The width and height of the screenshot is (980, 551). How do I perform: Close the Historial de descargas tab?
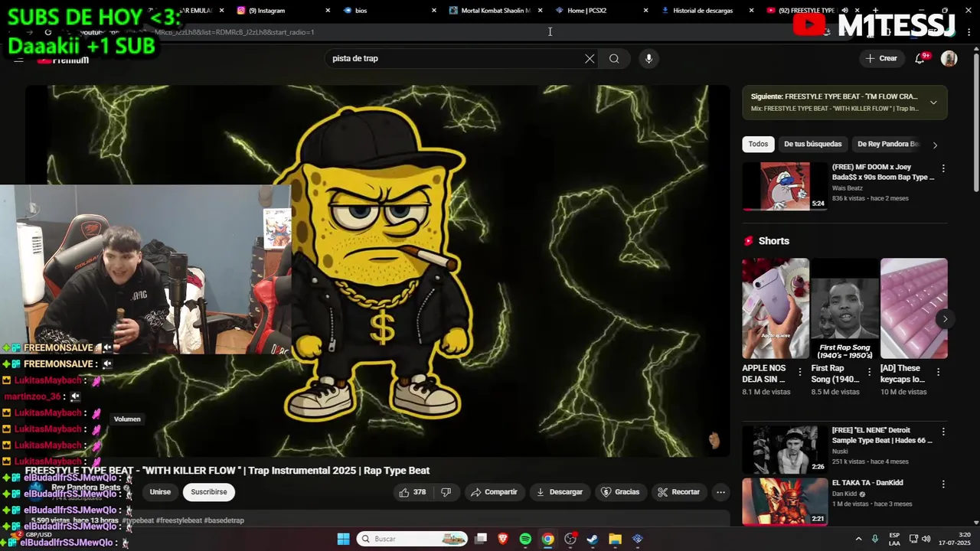point(751,11)
